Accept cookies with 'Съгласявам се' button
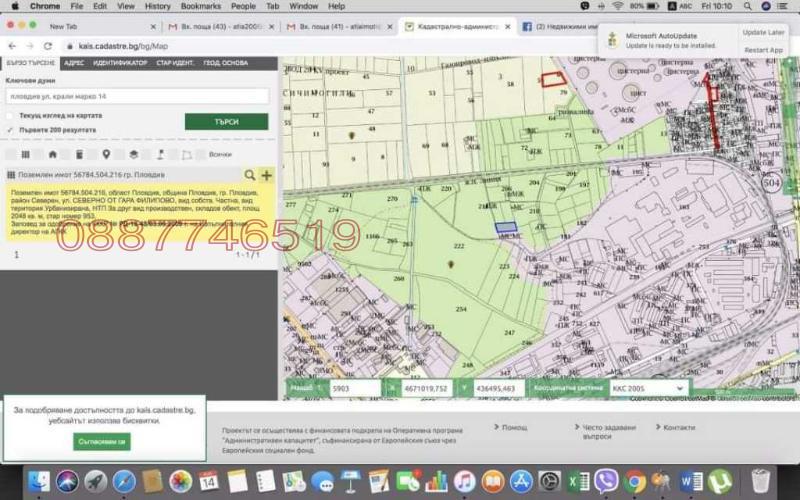This screenshot has height=500, width=800. click(x=101, y=441)
